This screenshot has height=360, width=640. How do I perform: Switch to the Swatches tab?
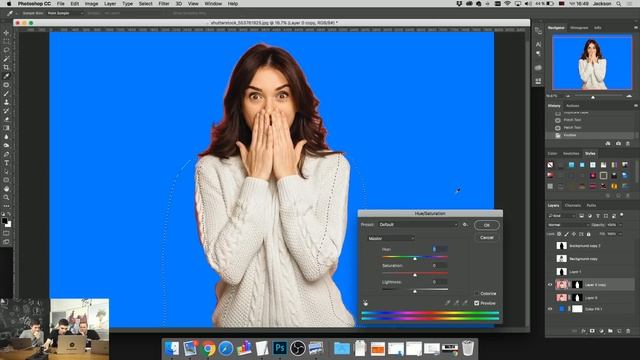pos(571,153)
